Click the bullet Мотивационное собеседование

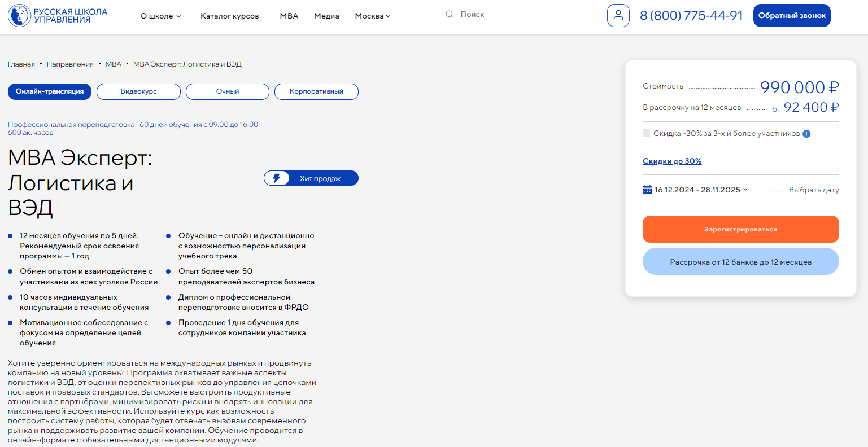pyautogui.click(x=84, y=332)
